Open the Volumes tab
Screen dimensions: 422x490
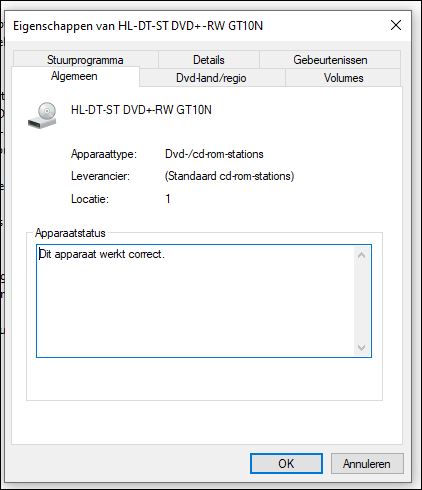pos(343,78)
